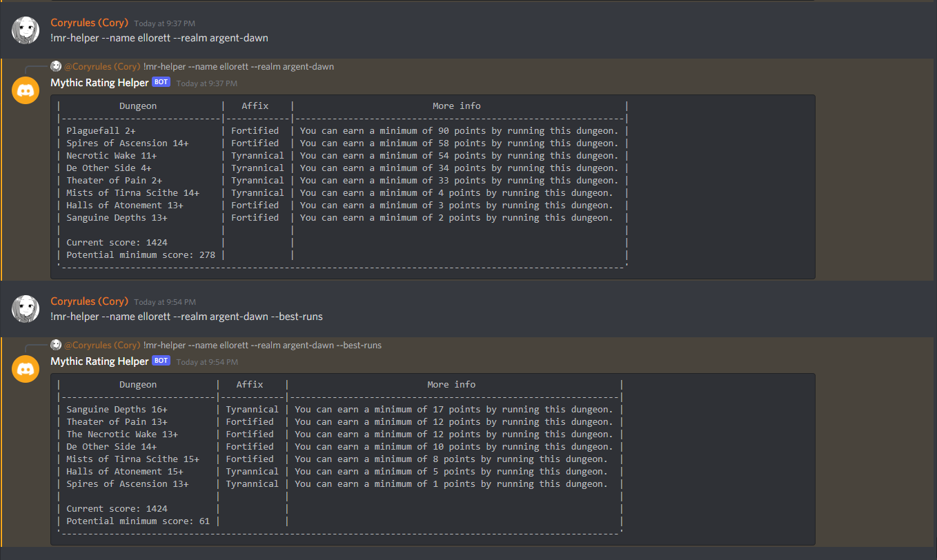Click BOT badge on second Mythic Rating Helper message
937x560 pixels.
[x=161, y=361]
